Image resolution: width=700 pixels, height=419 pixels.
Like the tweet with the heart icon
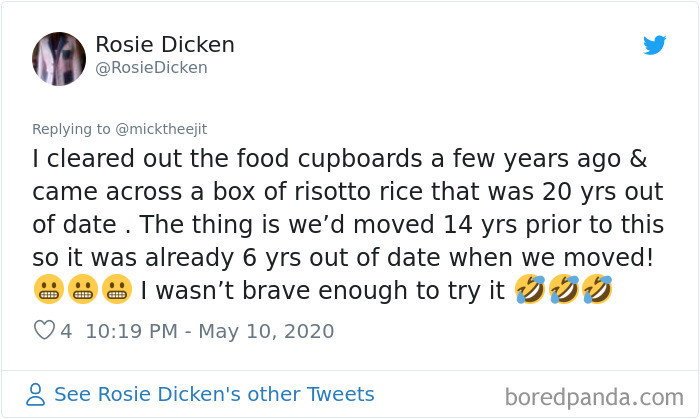click(44, 331)
